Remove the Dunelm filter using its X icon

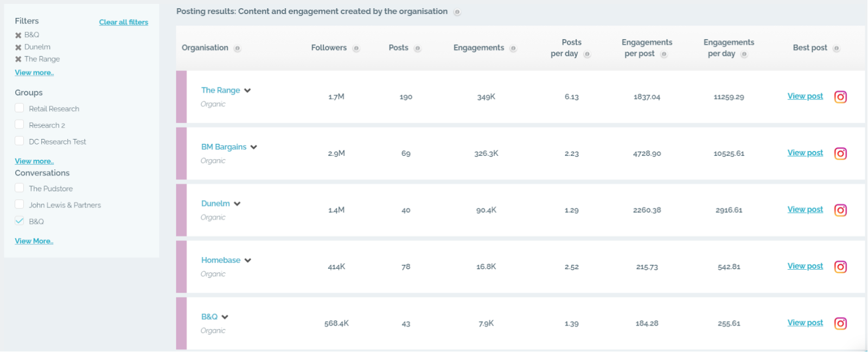18,47
